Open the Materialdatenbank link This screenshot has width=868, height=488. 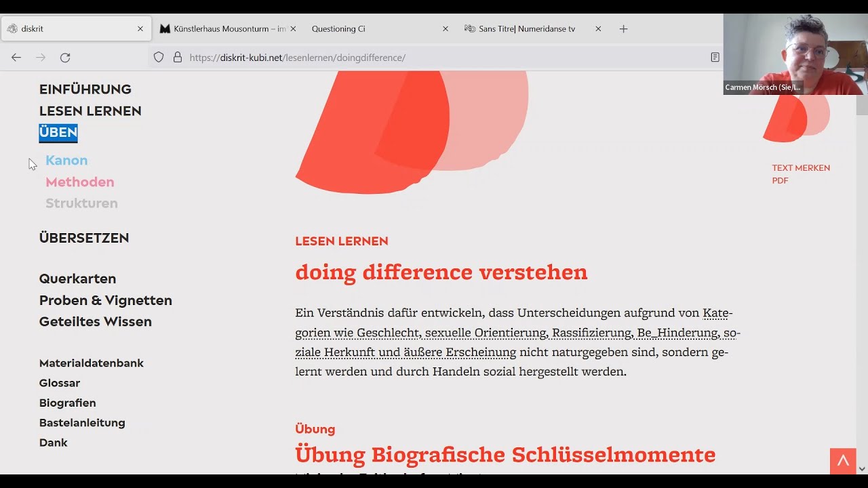pos(92,363)
